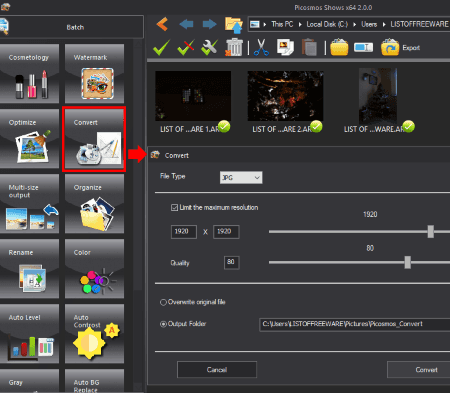
Task: Click the deselect checkmark with red X
Action: pos(186,48)
